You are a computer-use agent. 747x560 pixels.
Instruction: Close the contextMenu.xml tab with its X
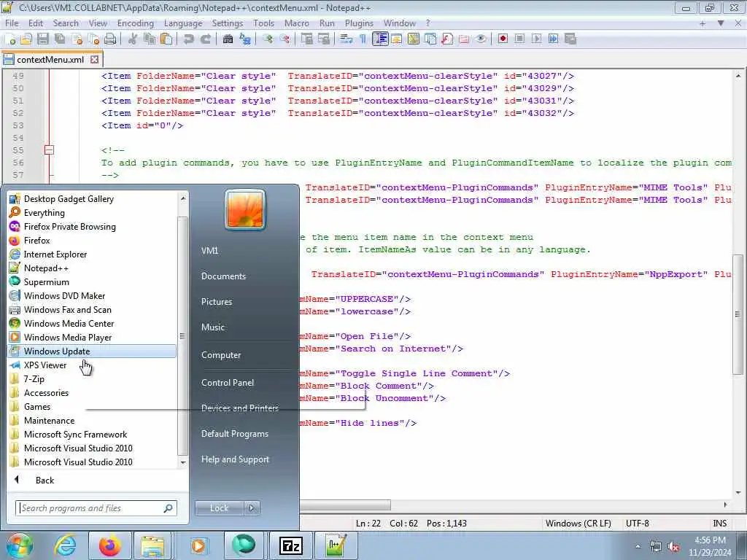pyautogui.click(x=94, y=60)
